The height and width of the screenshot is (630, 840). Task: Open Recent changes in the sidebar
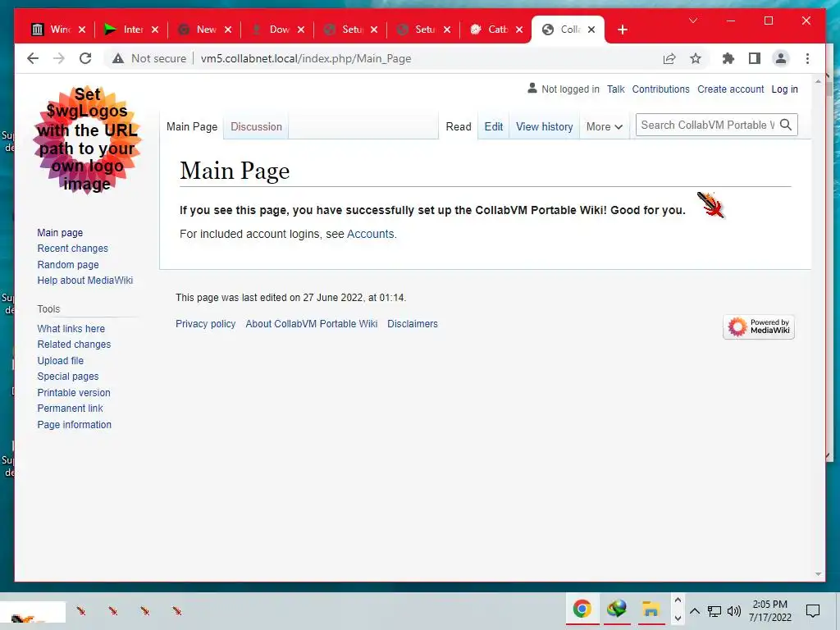coord(72,249)
